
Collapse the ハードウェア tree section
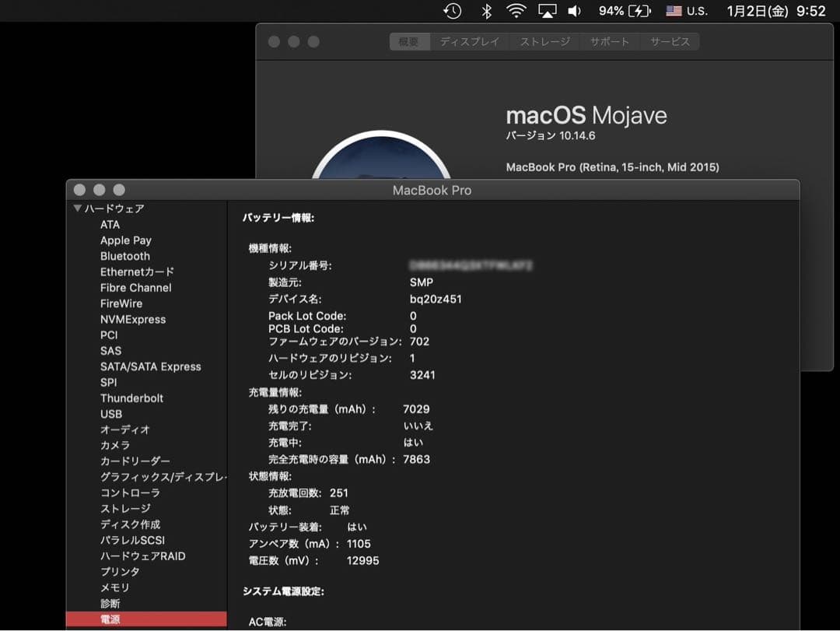pos(78,209)
